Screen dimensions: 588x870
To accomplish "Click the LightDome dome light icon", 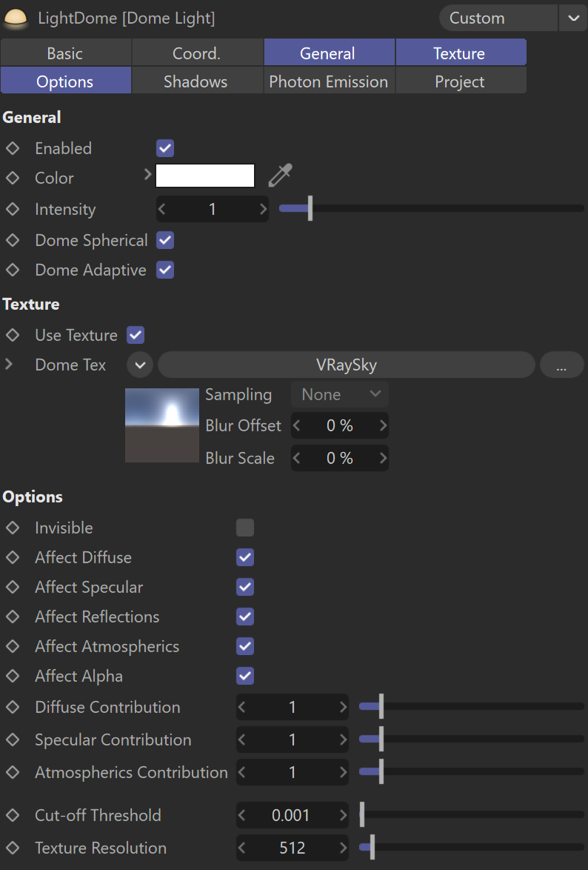I will click(16, 18).
